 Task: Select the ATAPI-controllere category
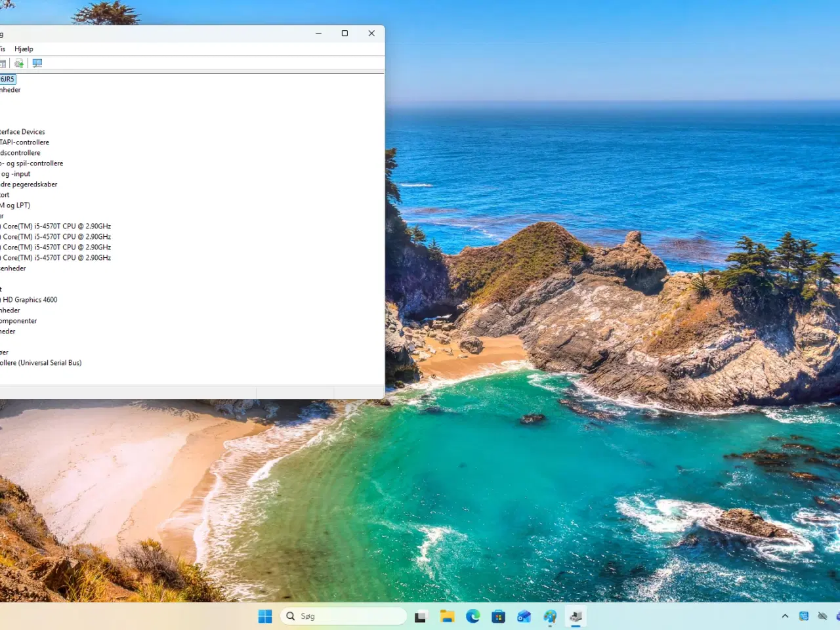(25, 142)
